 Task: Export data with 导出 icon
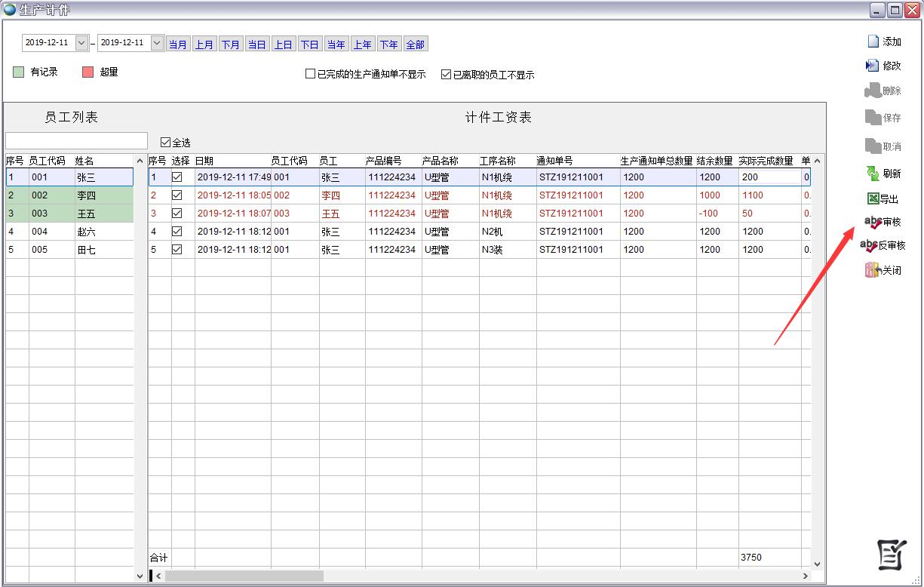873,199
